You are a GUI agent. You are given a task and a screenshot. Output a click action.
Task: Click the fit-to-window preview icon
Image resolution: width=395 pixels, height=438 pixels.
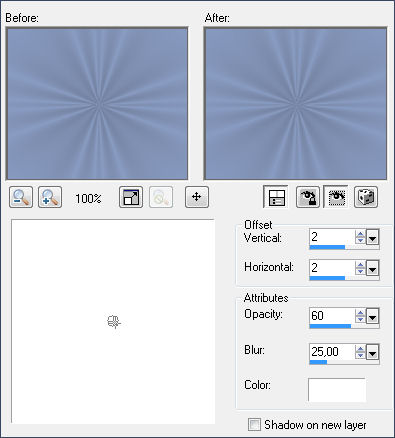pyautogui.click(x=131, y=197)
